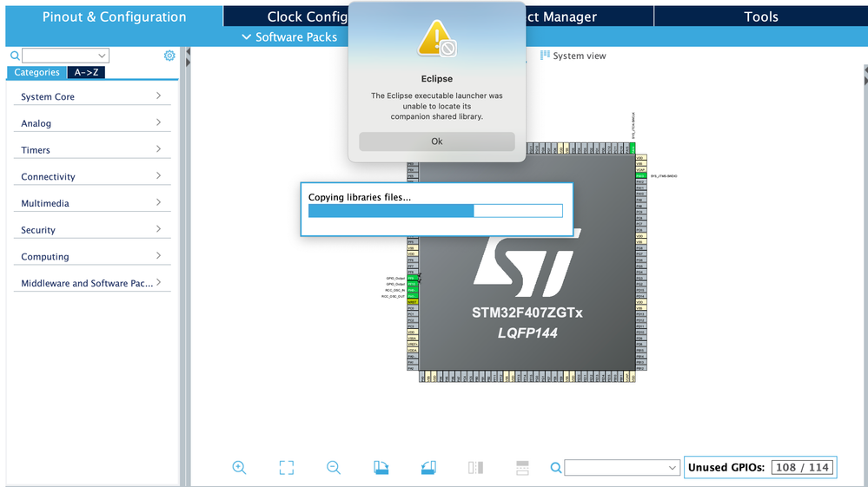
Task: Expand the Timers category
Action: click(x=92, y=149)
